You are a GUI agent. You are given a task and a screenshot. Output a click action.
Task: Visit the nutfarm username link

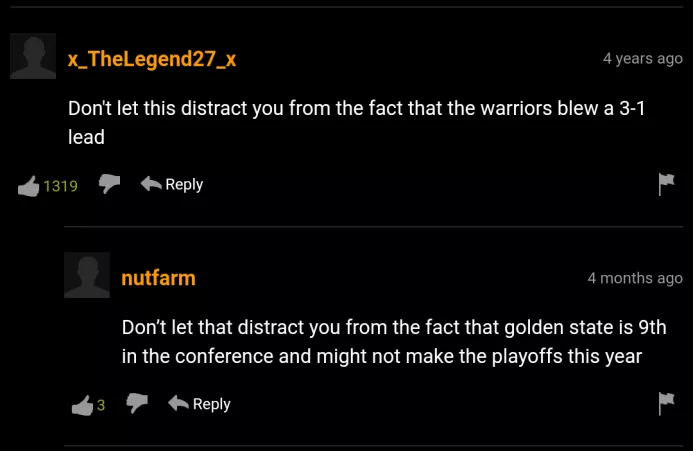coord(158,278)
